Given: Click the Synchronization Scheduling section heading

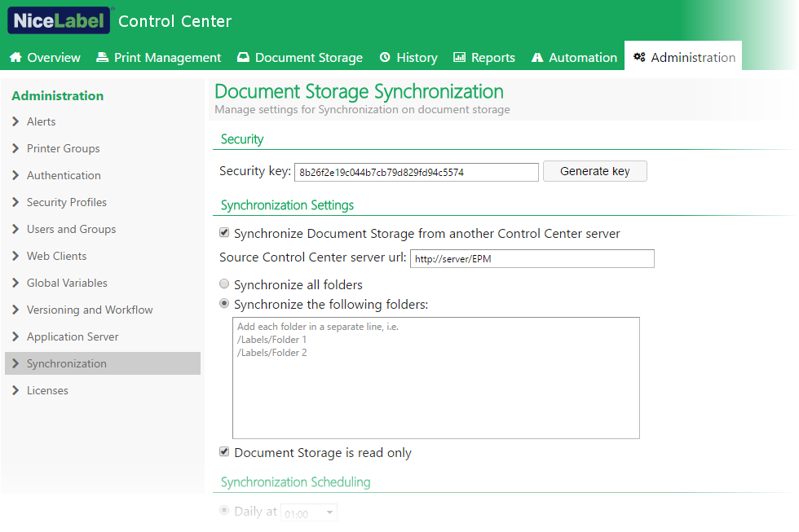Looking at the screenshot, I should (x=295, y=482).
